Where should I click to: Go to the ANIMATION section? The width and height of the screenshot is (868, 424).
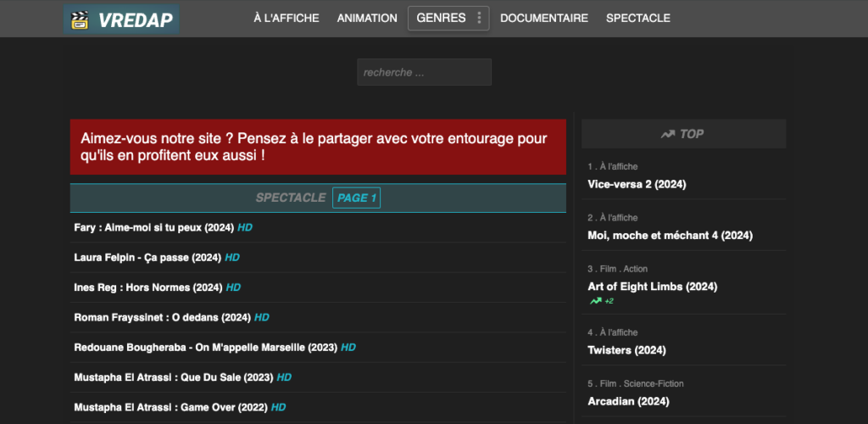pyautogui.click(x=367, y=18)
